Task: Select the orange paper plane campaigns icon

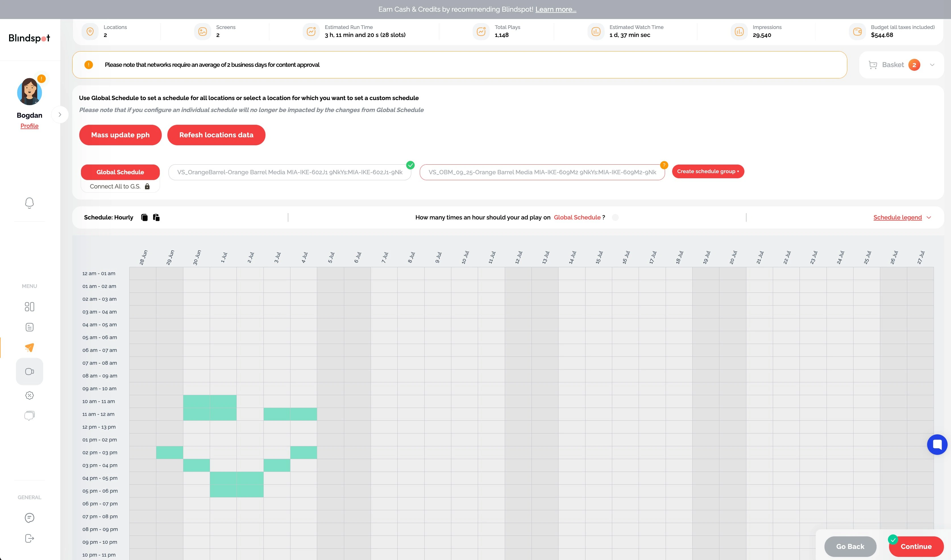Action: click(30, 348)
